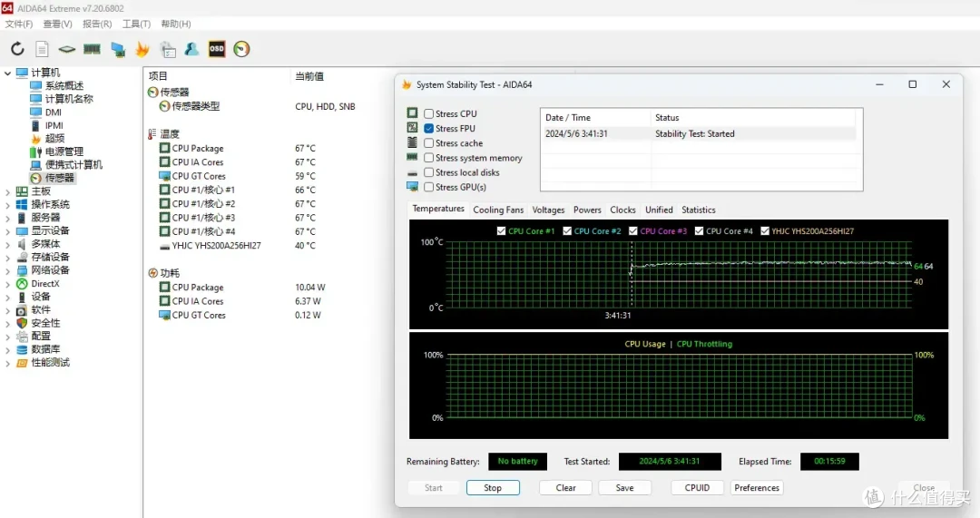The height and width of the screenshot is (518, 980).
Task: Switch to the Clocks tab
Action: coord(622,210)
